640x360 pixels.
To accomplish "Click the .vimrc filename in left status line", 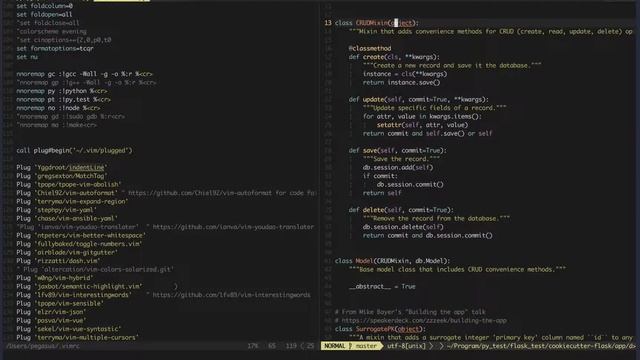I will click(43, 346).
